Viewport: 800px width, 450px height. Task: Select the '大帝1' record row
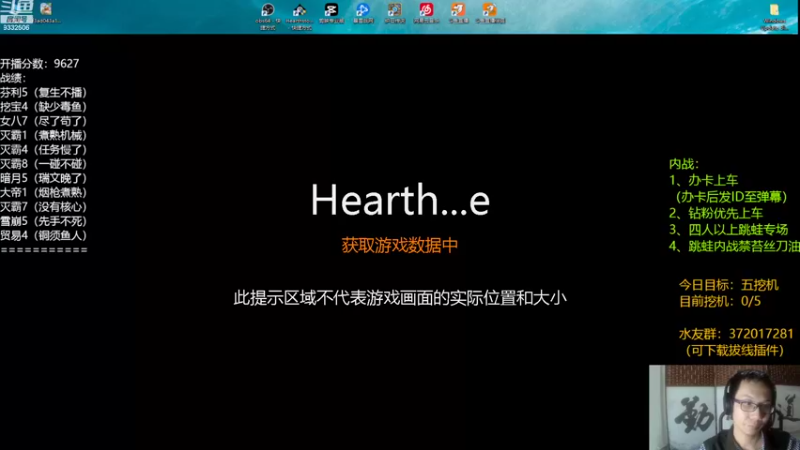click(x=44, y=192)
